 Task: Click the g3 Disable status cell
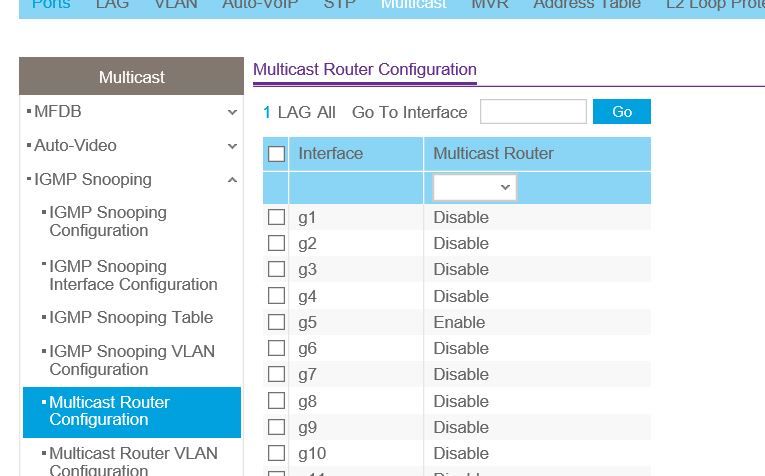coord(461,270)
